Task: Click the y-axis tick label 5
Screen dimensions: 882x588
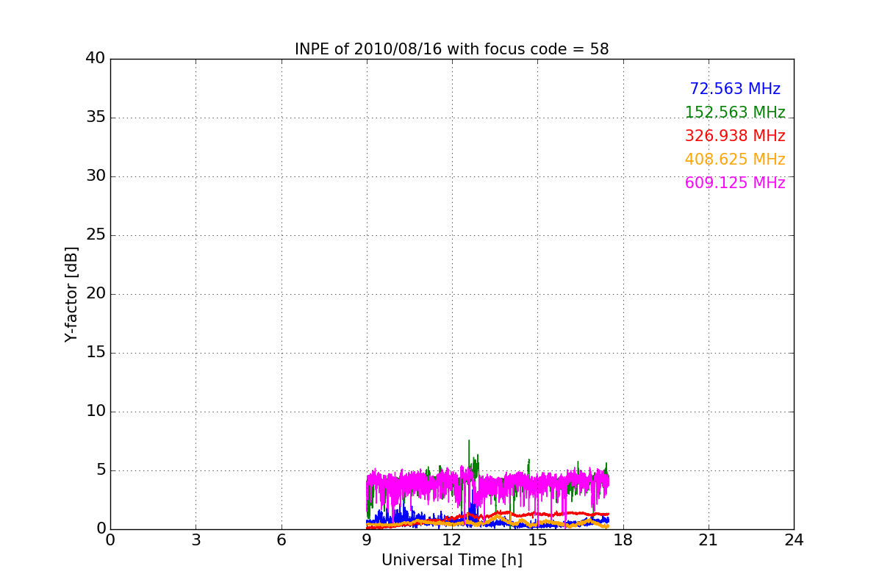Action: pyautogui.click(x=101, y=470)
